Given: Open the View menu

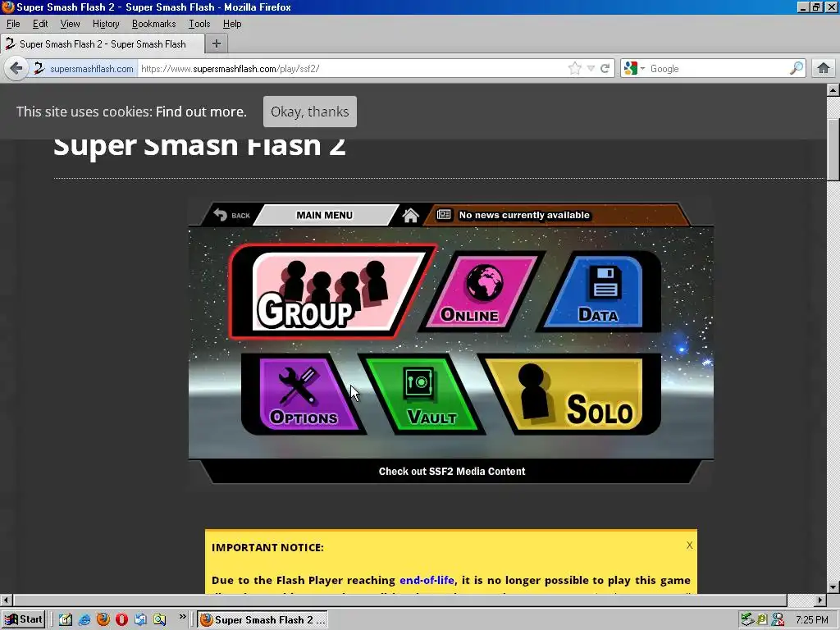Looking at the screenshot, I should pyautogui.click(x=70, y=24).
